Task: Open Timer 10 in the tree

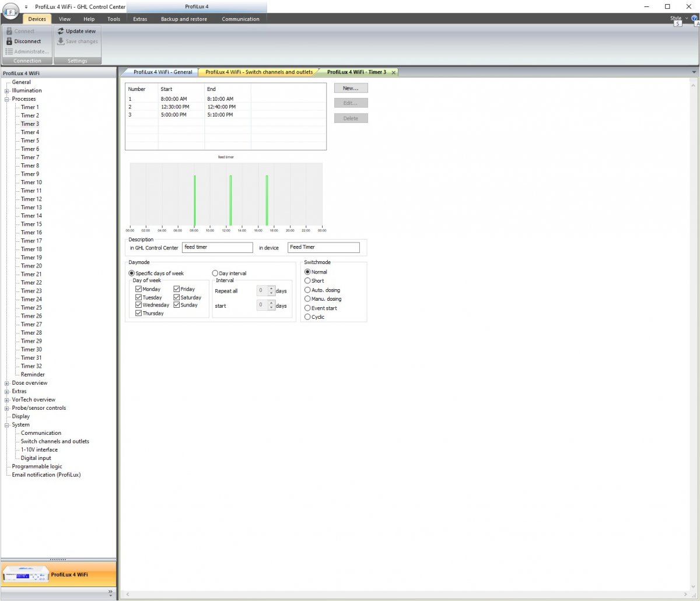Action: pos(32,182)
